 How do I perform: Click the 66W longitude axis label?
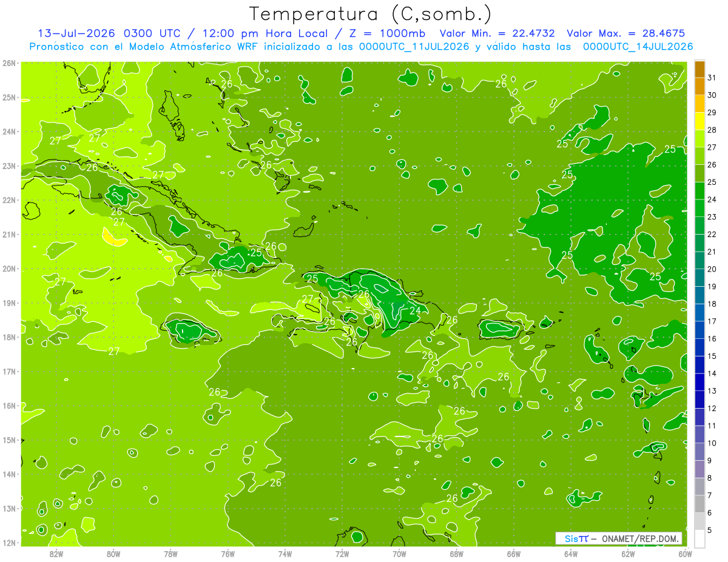tap(514, 554)
